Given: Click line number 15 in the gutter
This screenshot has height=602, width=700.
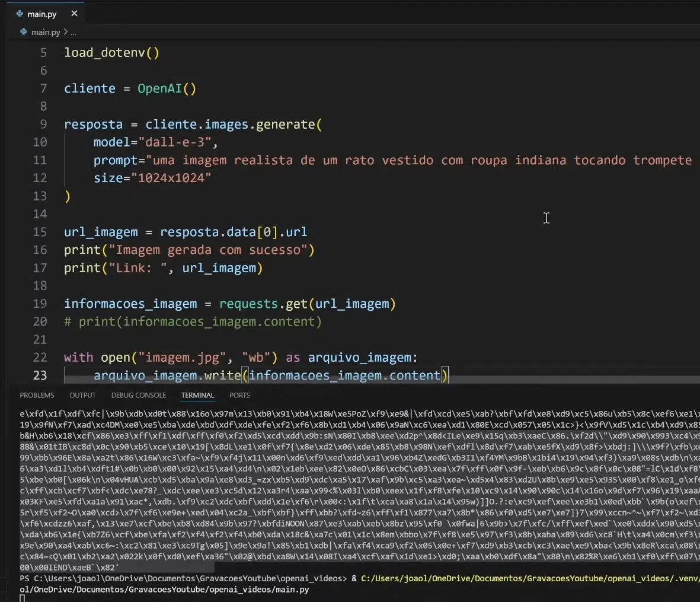Looking at the screenshot, I should click(x=40, y=232).
